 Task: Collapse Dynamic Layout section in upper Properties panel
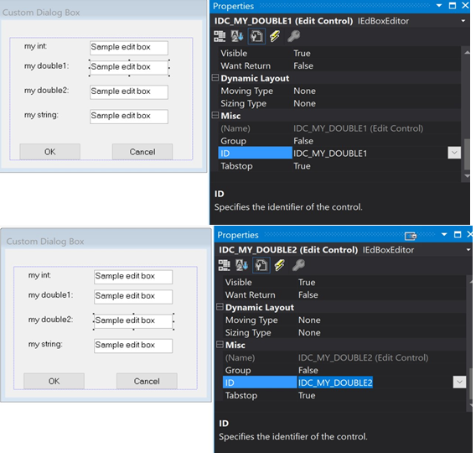point(215,78)
